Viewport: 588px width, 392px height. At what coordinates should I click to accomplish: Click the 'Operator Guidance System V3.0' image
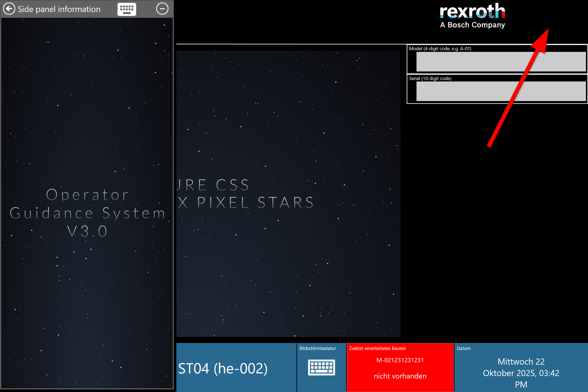(x=87, y=213)
